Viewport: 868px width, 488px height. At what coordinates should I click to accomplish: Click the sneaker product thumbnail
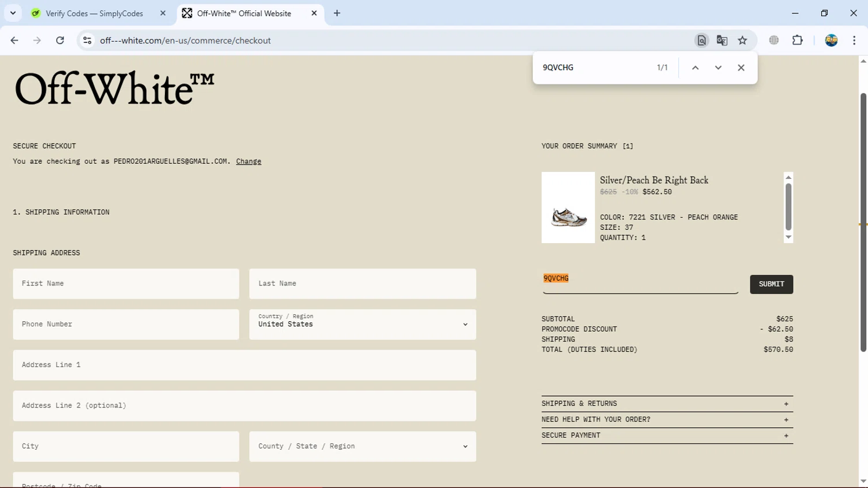click(x=568, y=207)
